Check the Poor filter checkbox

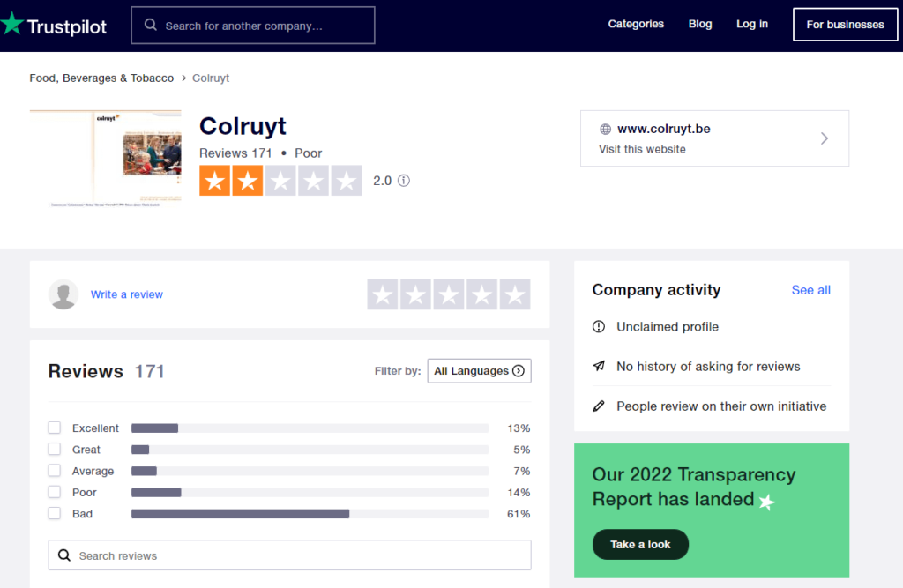tap(54, 492)
